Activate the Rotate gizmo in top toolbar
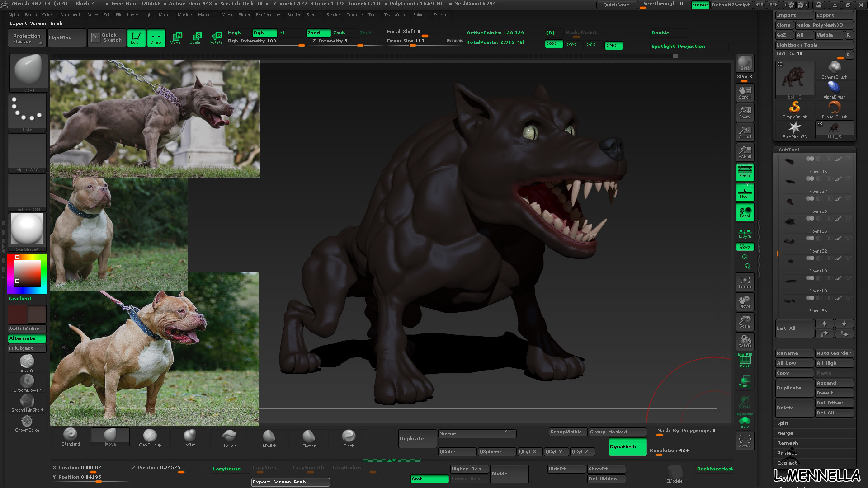 (x=216, y=38)
